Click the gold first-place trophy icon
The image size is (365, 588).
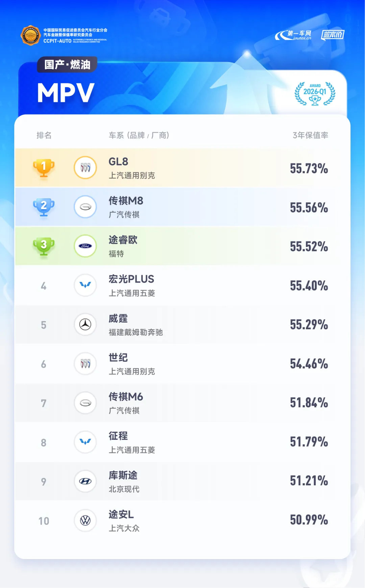[44, 168]
